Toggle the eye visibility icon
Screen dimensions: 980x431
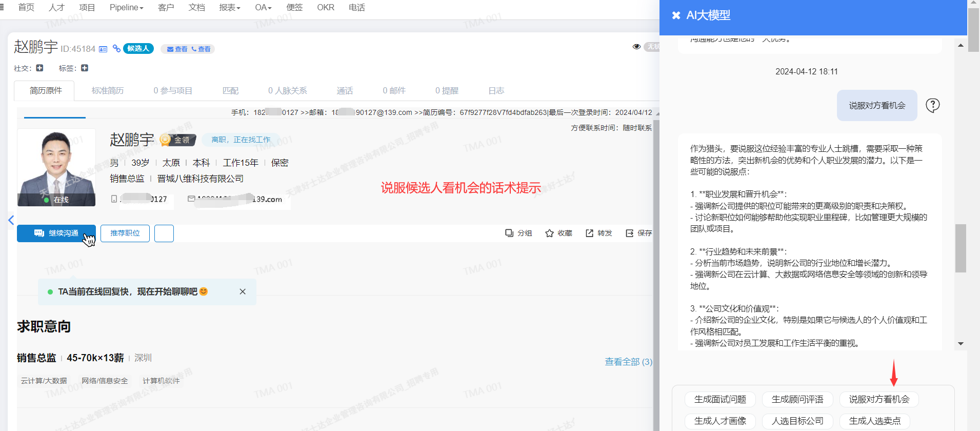click(636, 47)
